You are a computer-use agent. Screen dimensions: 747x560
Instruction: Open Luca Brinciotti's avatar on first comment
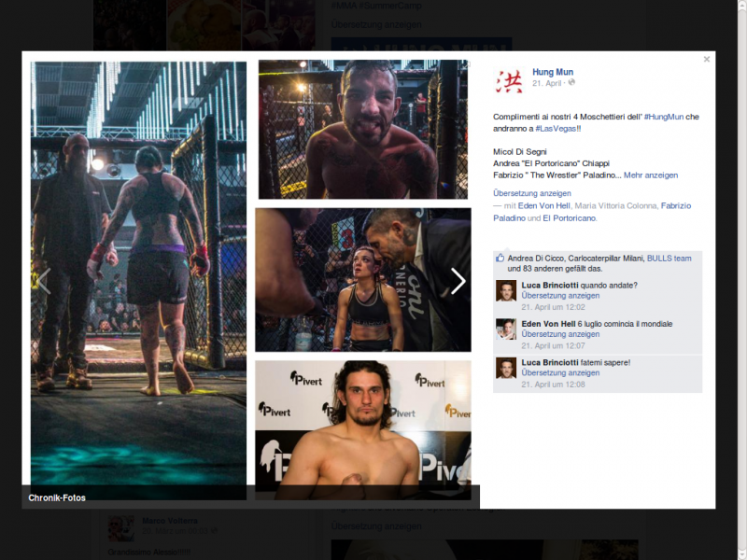click(506, 290)
